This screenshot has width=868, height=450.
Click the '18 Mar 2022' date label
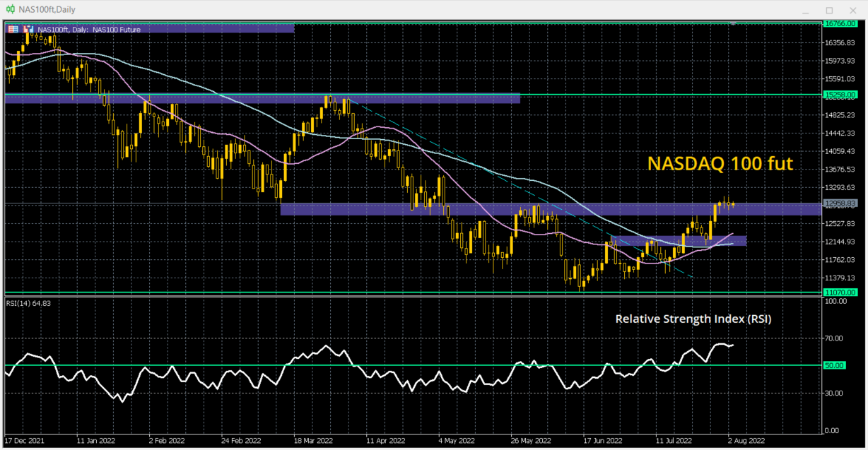pyautogui.click(x=312, y=439)
